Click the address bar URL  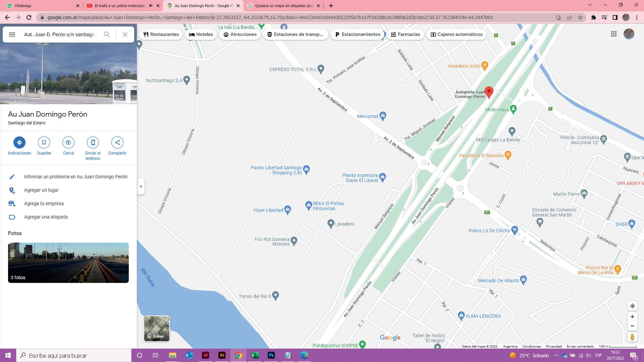(x=270, y=17)
